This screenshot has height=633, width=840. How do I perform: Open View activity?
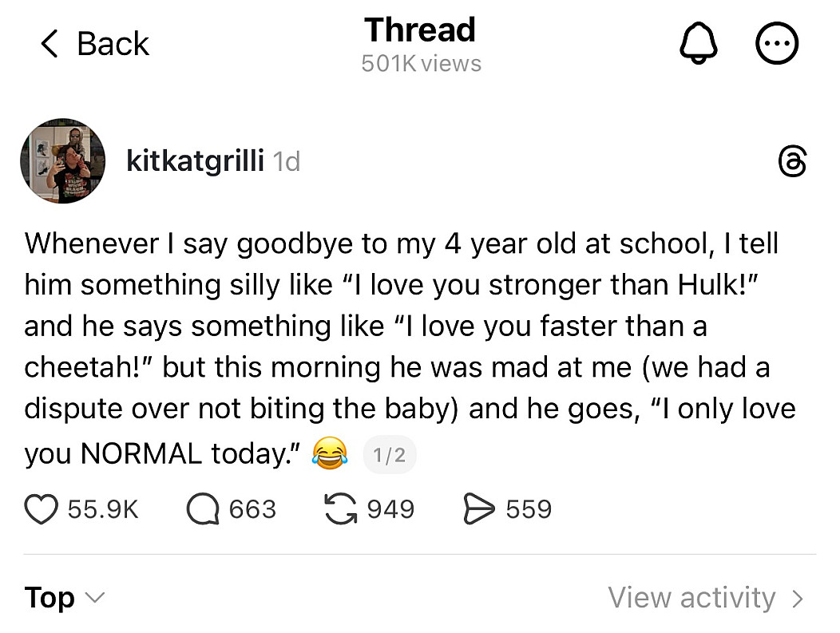pos(691,597)
